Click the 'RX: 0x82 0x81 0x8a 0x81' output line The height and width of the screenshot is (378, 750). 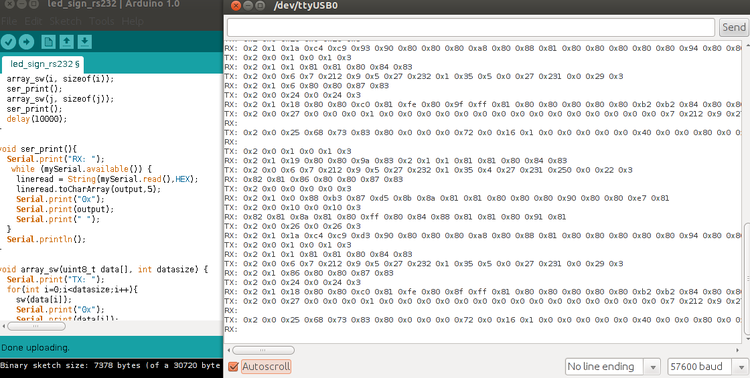395,217
